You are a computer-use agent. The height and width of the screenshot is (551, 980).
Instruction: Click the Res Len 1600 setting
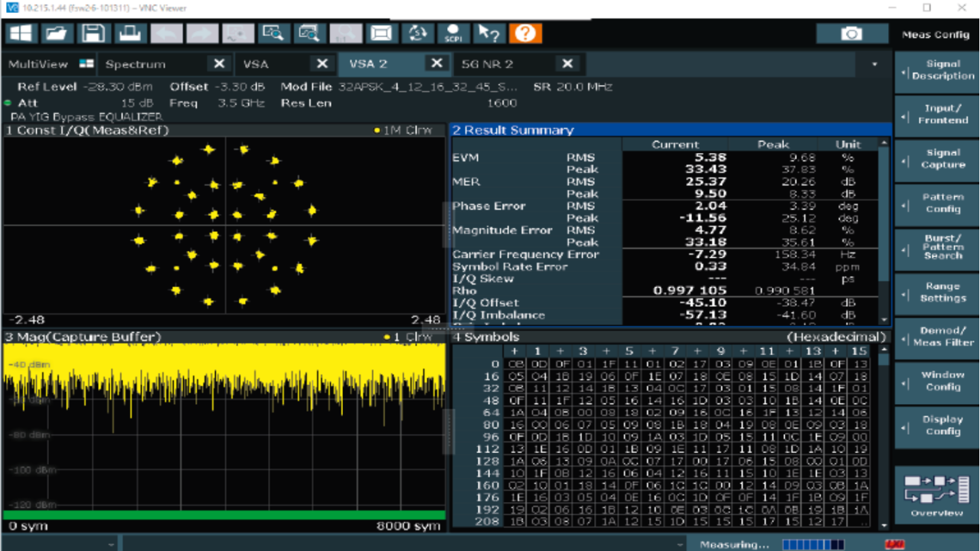[399, 103]
